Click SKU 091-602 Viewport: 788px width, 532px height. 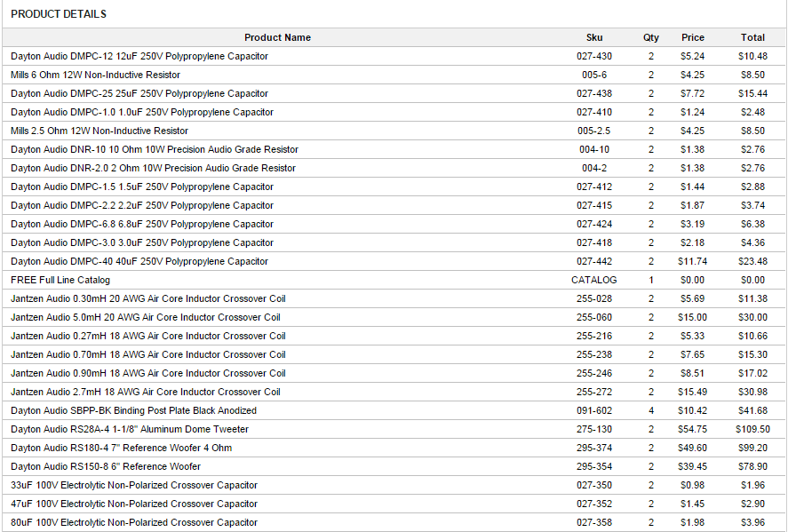(x=594, y=410)
